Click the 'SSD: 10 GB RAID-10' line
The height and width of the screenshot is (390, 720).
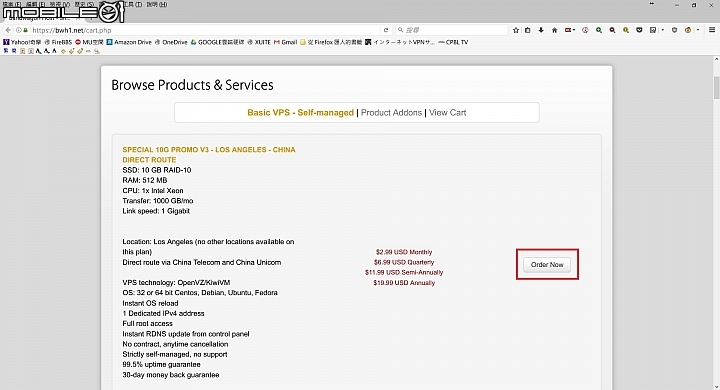coord(157,170)
